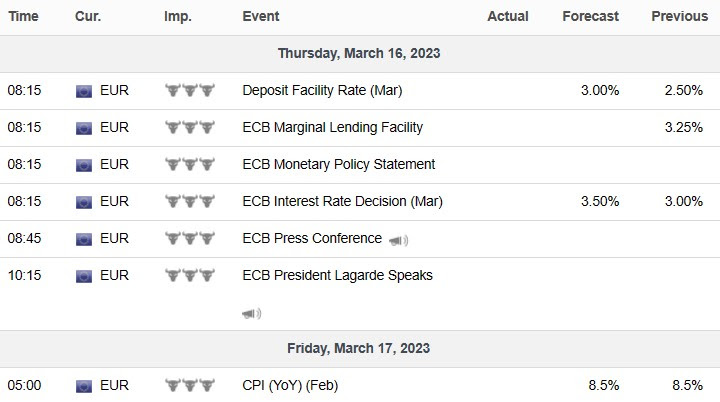The width and height of the screenshot is (720, 402).
Task: Click the speaker icon beside ECB Press Conference
Action: (398, 240)
